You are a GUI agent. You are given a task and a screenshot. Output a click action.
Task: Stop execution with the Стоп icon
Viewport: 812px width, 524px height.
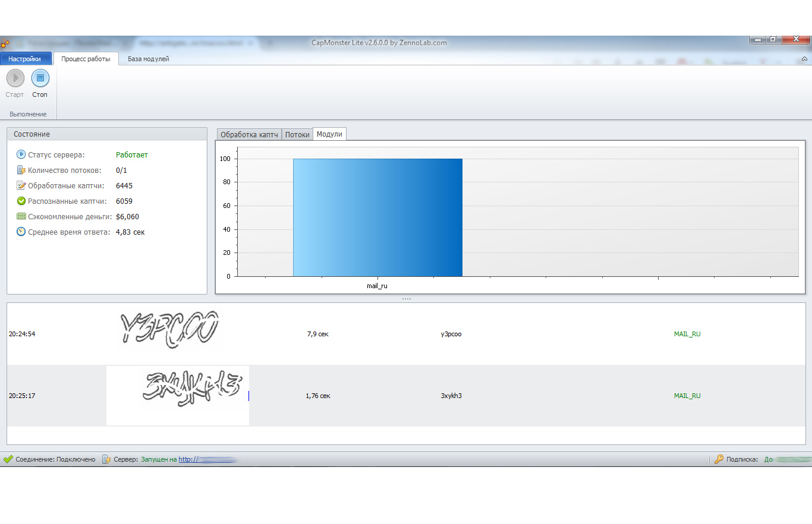tap(40, 78)
